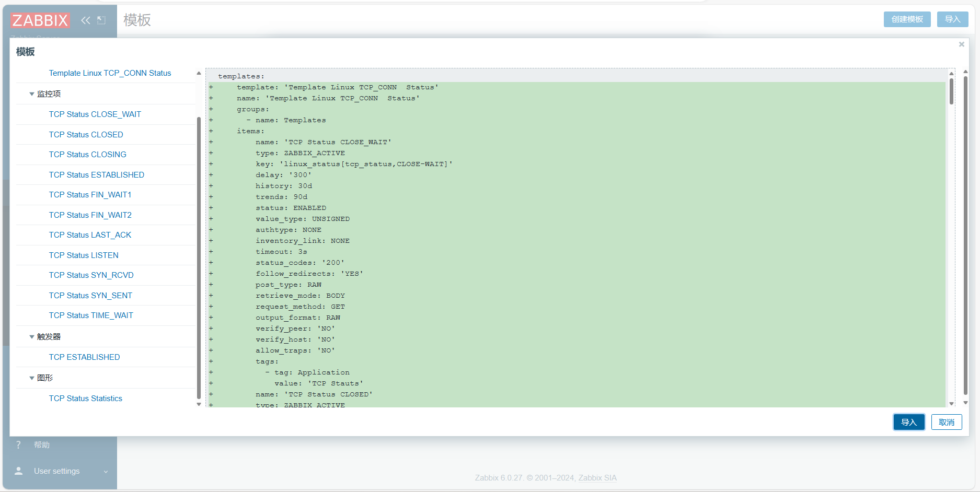The width and height of the screenshot is (980, 492).
Task: Open TCP Status FIN_WAIT2 item
Action: pyautogui.click(x=90, y=215)
